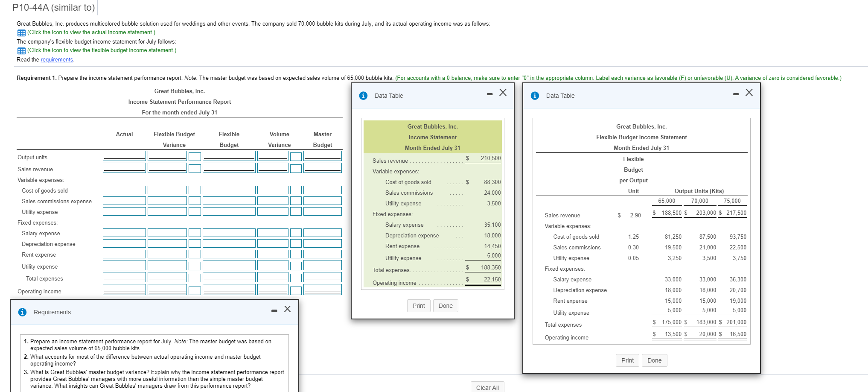Image resolution: width=868 pixels, height=392 pixels.
Task: Click the variable Utility expense Flexible Budget field
Action: coord(229,211)
